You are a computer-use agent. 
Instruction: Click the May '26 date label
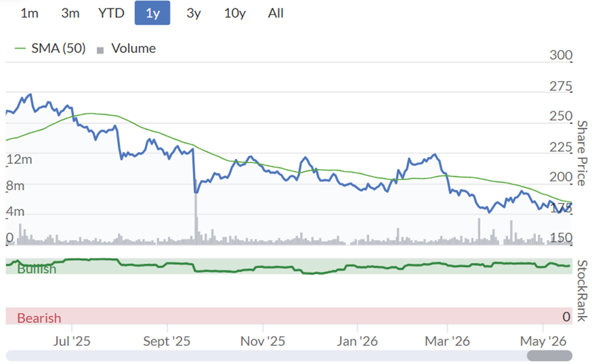(543, 341)
